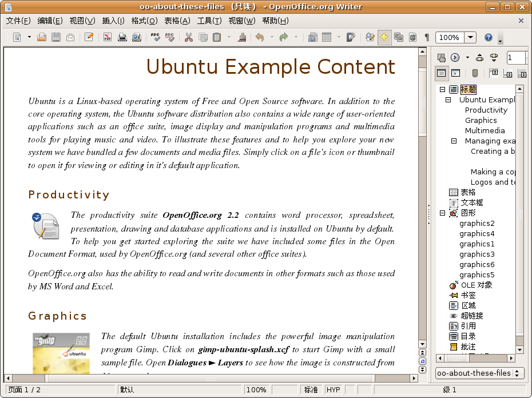Open the 编辑(E) menu
The width and height of the screenshot is (532, 398).
click(50, 21)
